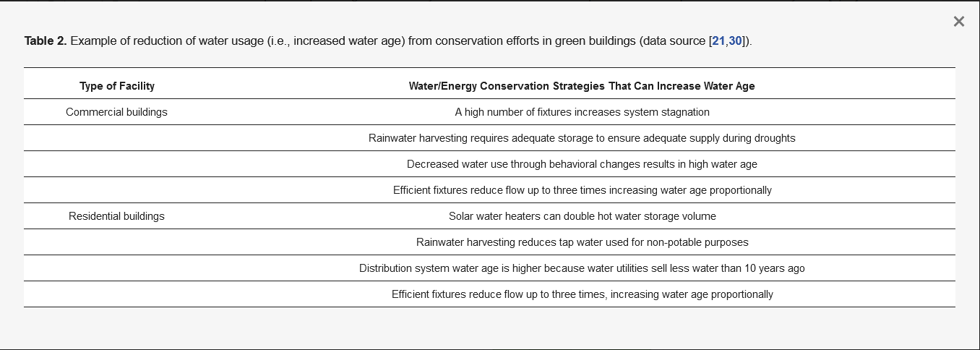This screenshot has width=980, height=350.
Task: Select the 'Decreased water use through behavioral changes' row
Action: click(582, 164)
